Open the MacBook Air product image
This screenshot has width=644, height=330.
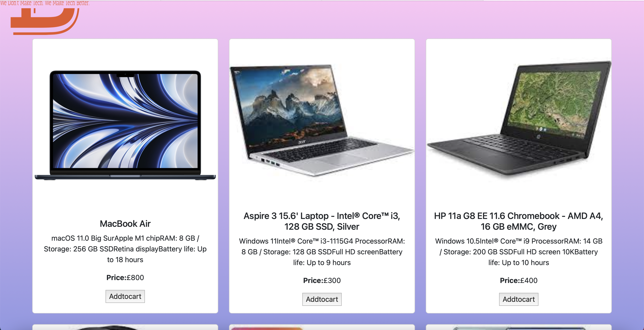pos(125,125)
